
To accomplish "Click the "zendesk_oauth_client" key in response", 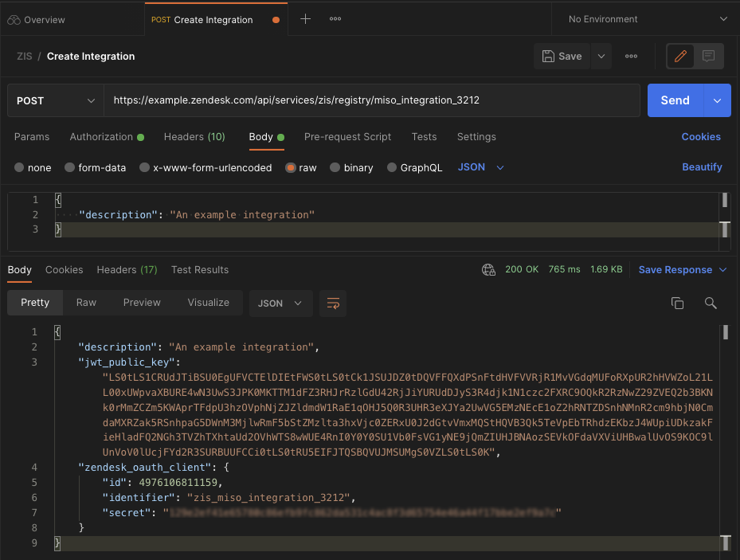I will (x=144, y=467).
